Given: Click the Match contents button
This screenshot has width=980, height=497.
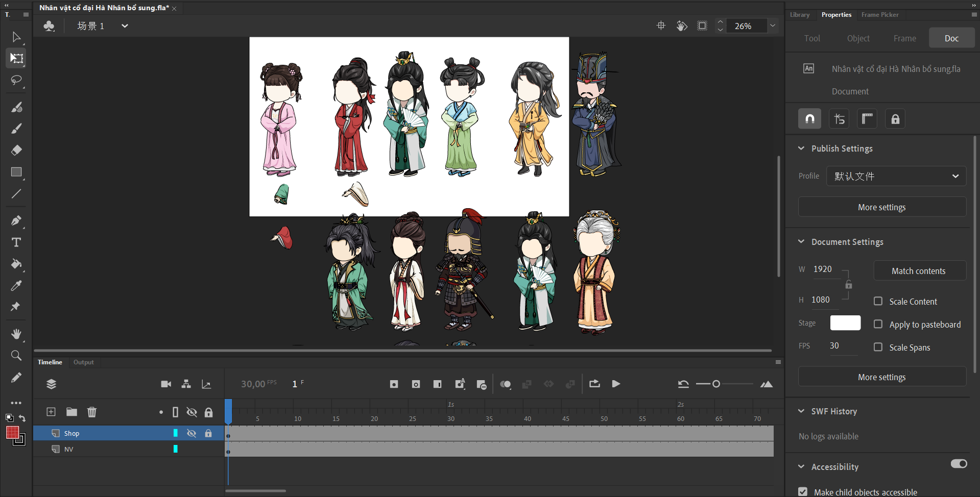Looking at the screenshot, I should tap(919, 271).
